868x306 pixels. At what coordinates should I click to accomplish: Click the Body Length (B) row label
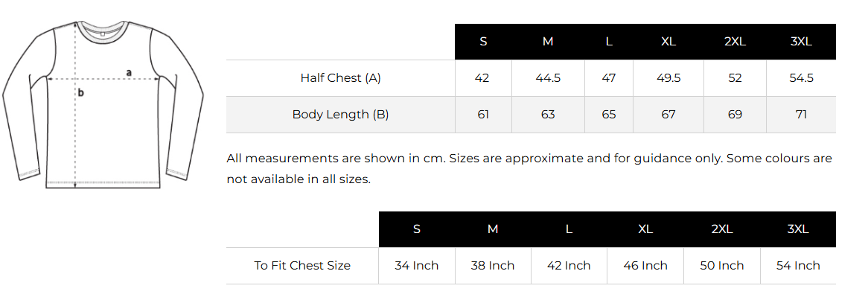(x=340, y=115)
